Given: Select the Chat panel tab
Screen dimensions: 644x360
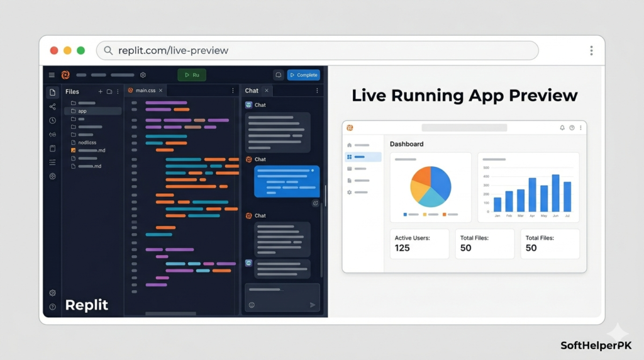Looking at the screenshot, I should [252, 91].
